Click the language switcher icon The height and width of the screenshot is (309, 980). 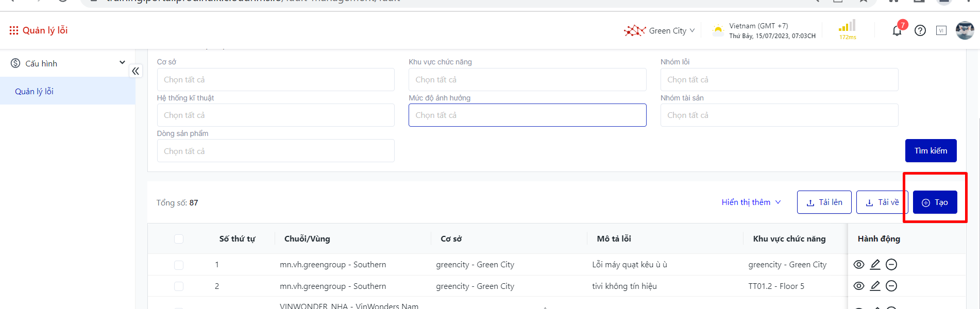[x=941, y=30]
